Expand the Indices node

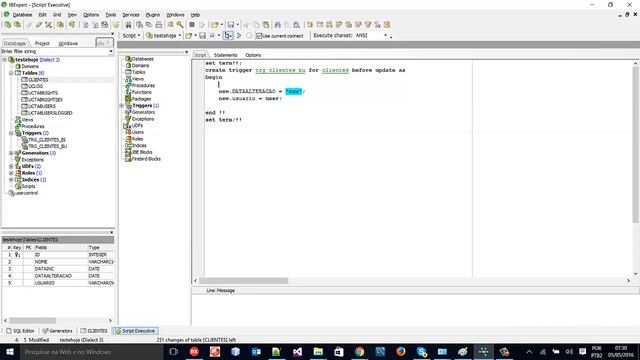click(x=11, y=180)
